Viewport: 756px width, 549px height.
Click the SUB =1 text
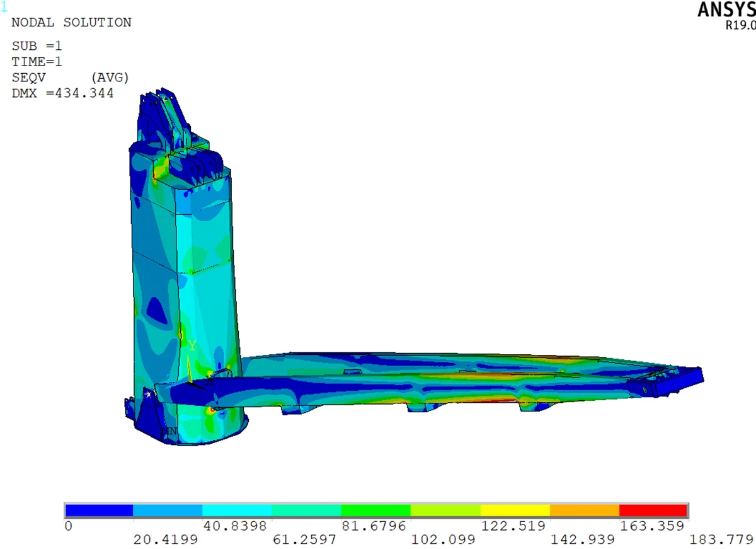click(x=37, y=46)
